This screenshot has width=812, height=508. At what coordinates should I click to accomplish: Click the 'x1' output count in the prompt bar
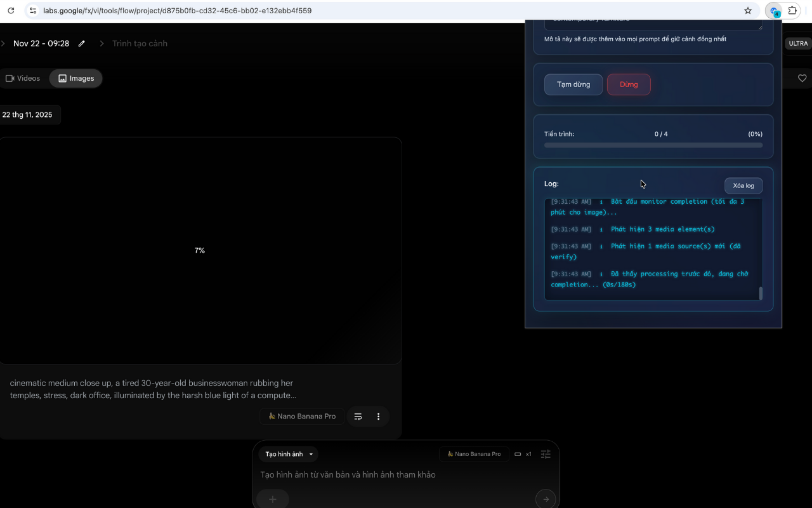(528, 454)
